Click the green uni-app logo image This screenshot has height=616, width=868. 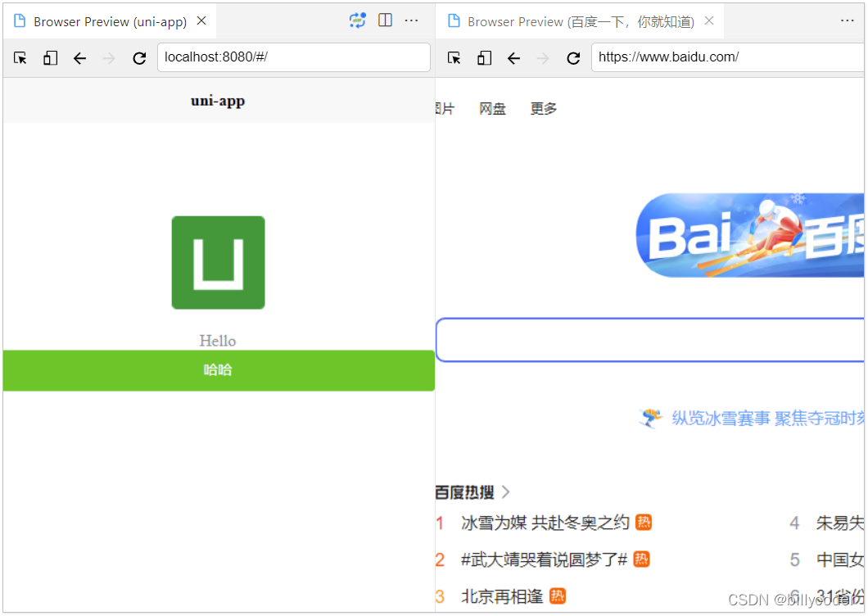click(218, 263)
